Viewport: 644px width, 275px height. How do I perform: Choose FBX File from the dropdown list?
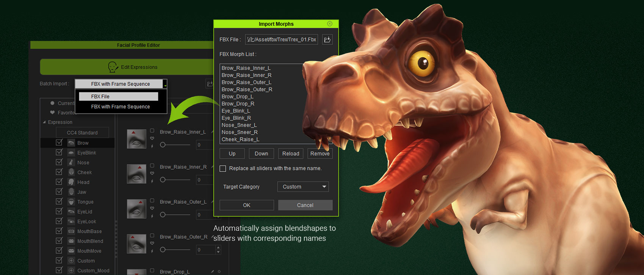point(118,96)
